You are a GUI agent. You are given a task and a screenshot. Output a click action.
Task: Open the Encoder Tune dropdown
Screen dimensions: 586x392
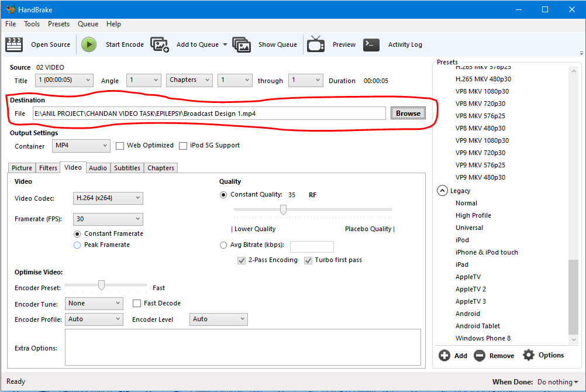point(94,303)
